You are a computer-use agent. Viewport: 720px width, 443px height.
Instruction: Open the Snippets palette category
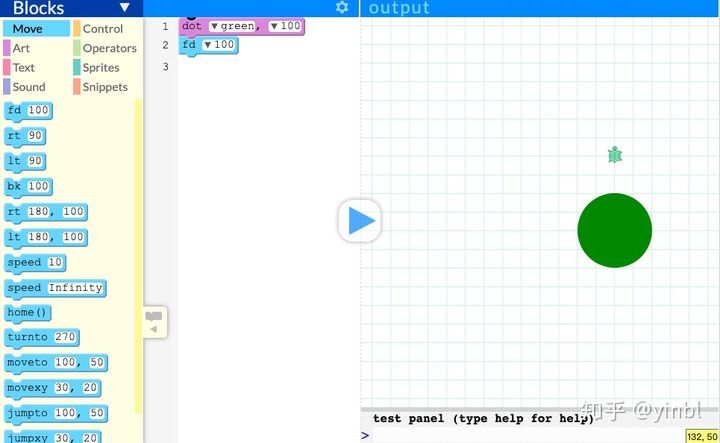107,87
